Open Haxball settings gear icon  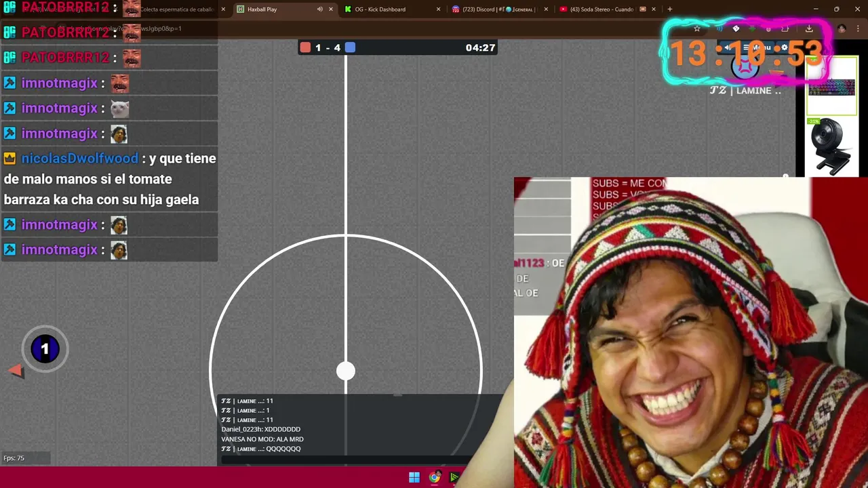click(x=785, y=47)
